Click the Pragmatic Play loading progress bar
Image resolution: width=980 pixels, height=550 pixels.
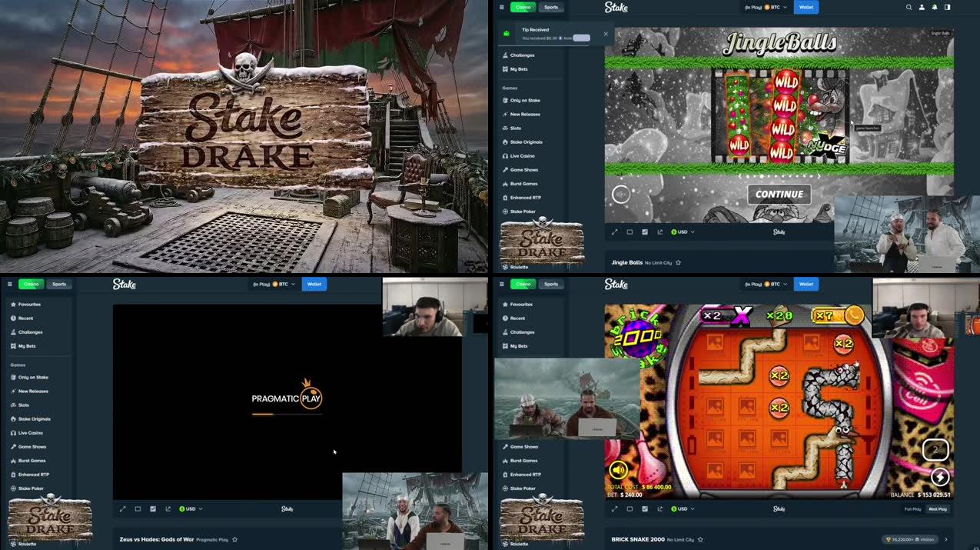(x=287, y=414)
